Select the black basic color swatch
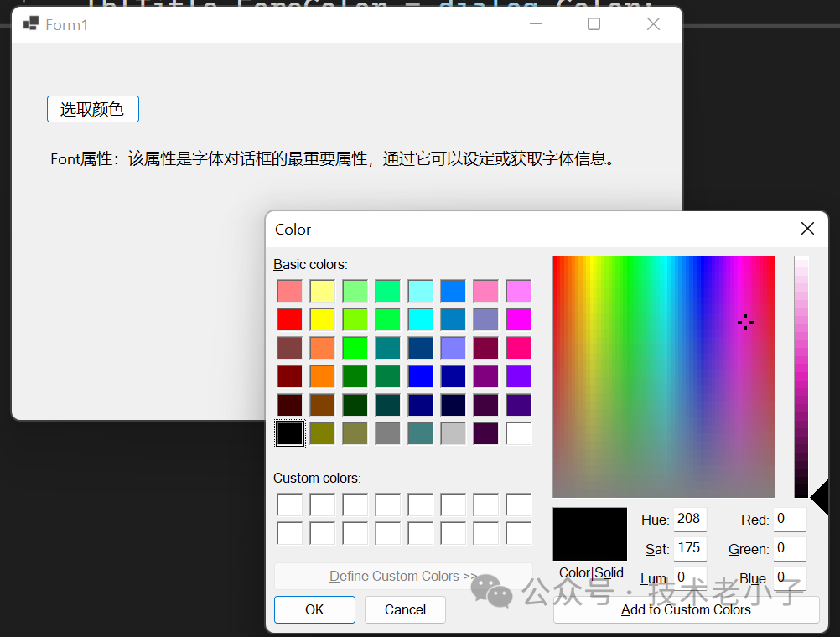 [289, 433]
